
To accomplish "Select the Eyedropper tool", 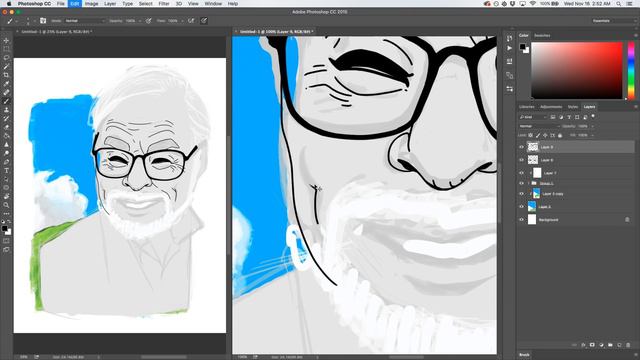I will pyautogui.click(x=6, y=84).
